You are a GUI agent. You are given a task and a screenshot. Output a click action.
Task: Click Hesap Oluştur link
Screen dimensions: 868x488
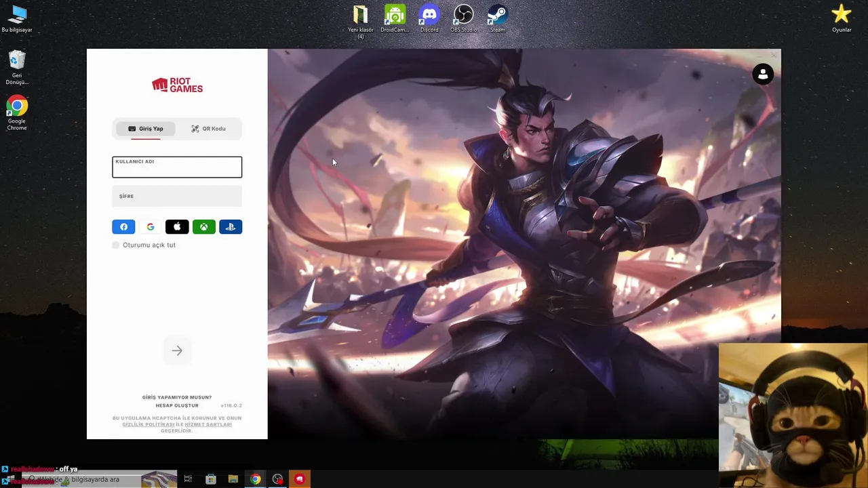[x=177, y=405]
